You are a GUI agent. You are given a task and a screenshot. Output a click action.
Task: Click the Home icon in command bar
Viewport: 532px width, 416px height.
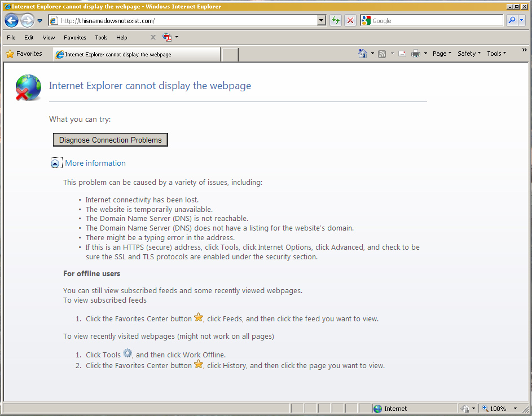[363, 54]
